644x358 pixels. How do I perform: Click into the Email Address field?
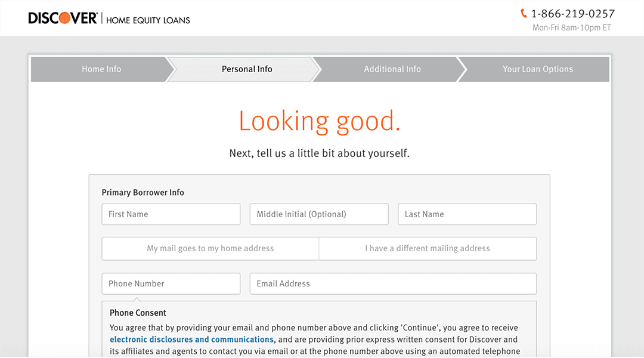pyautogui.click(x=393, y=284)
